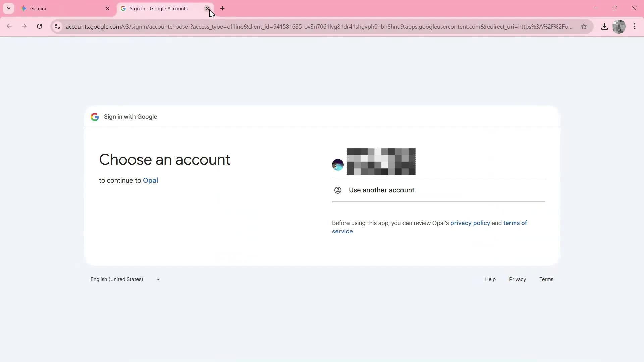The image size is (644, 362).
Task: Choose the blurred existing account
Action: (x=381, y=162)
